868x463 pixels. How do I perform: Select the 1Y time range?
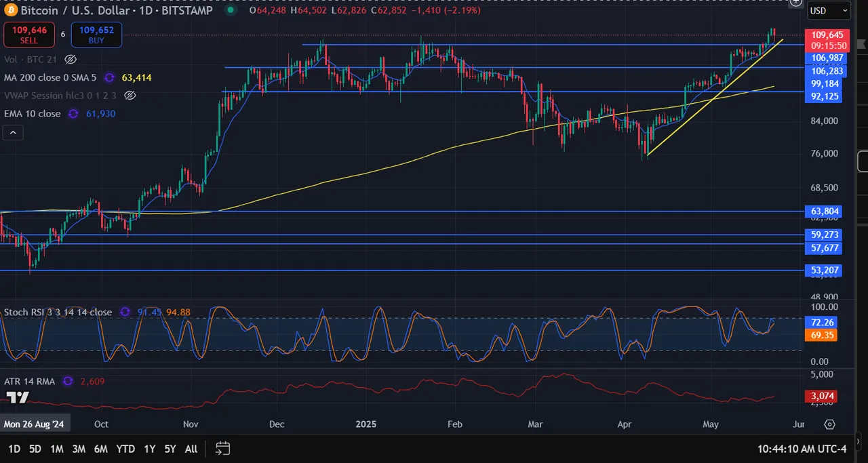(x=150, y=449)
